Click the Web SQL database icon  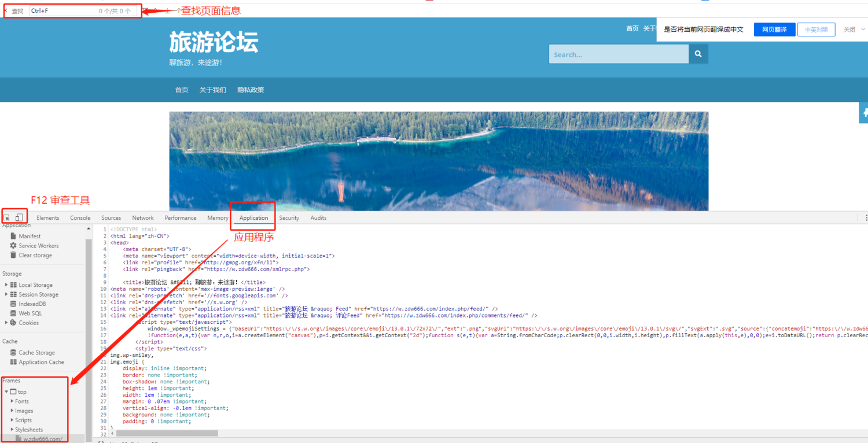[13, 313]
